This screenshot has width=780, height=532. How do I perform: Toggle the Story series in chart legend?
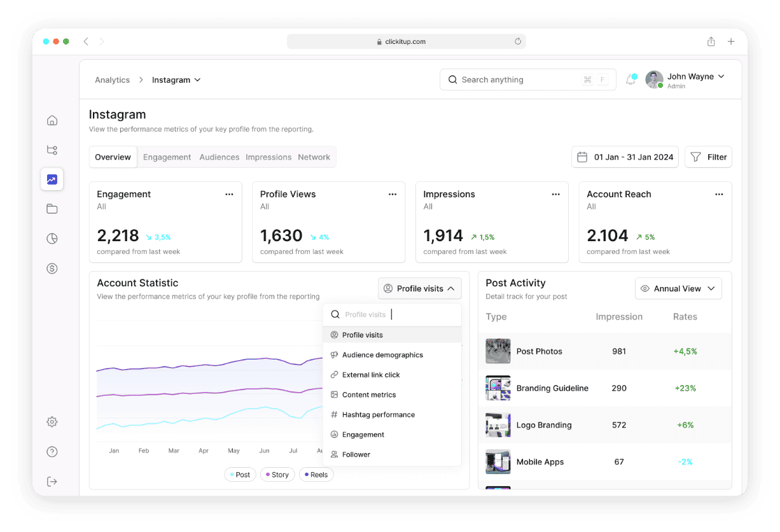click(277, 475)
